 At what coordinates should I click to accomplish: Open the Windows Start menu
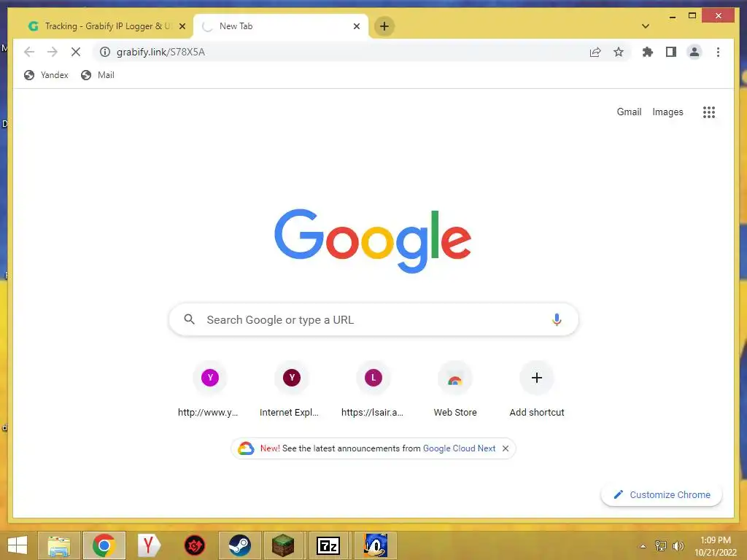click(x=18, y=545)
